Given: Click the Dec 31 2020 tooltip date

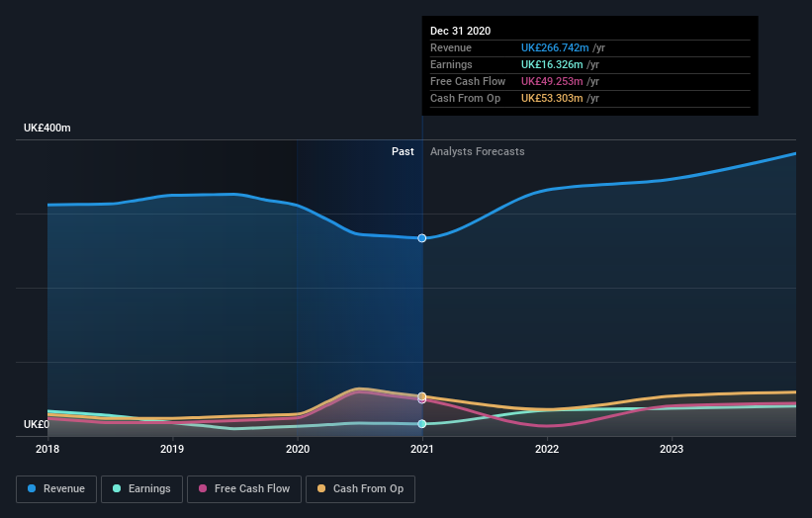Looking at the screenshot, I should click(460, 31).
